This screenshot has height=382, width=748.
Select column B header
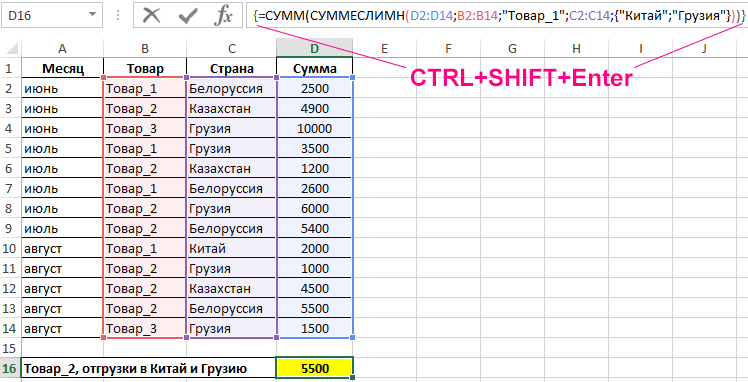[x=145, y=48]
